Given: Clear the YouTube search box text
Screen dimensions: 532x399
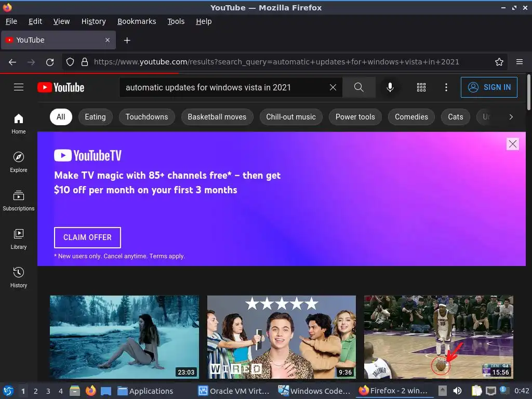Looking at the screenshot, I should click(x=333, y=87).
